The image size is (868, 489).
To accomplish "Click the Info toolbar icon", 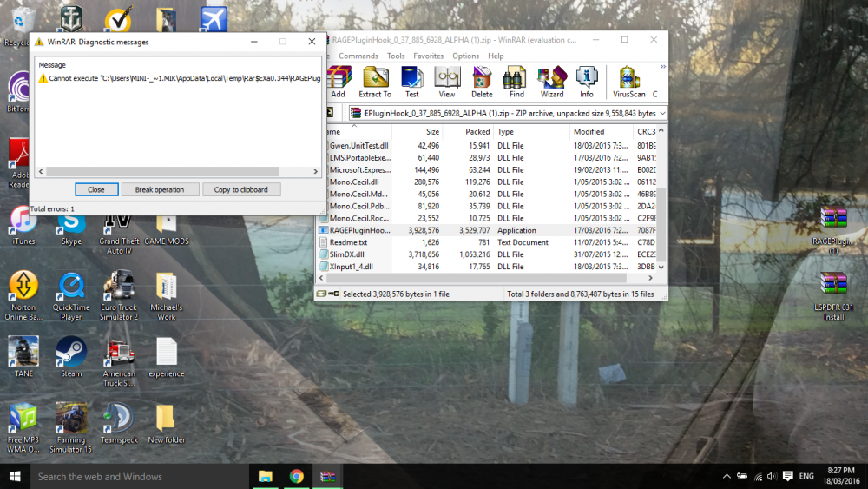I will [586, 82].
